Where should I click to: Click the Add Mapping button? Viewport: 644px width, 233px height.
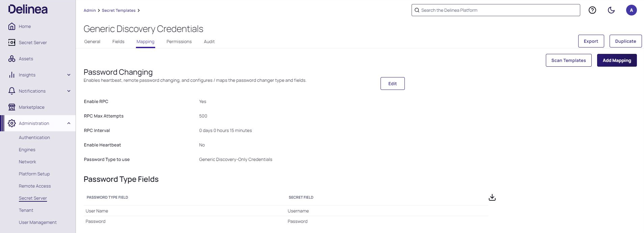point(617,60)
